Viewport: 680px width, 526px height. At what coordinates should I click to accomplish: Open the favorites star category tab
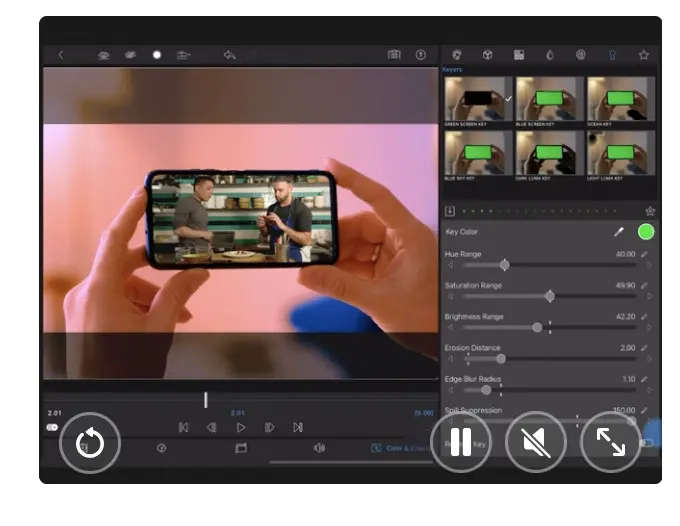644,55
